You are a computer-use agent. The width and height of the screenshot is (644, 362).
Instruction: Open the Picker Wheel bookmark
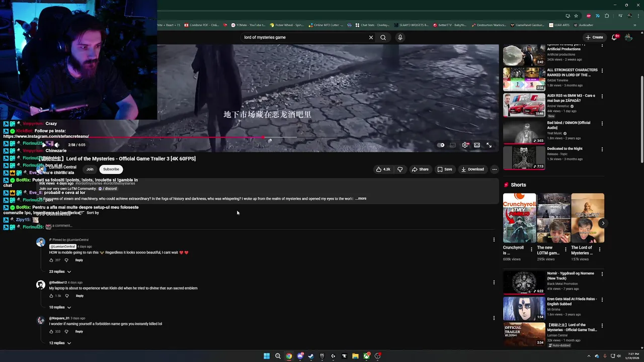point(286,25)
